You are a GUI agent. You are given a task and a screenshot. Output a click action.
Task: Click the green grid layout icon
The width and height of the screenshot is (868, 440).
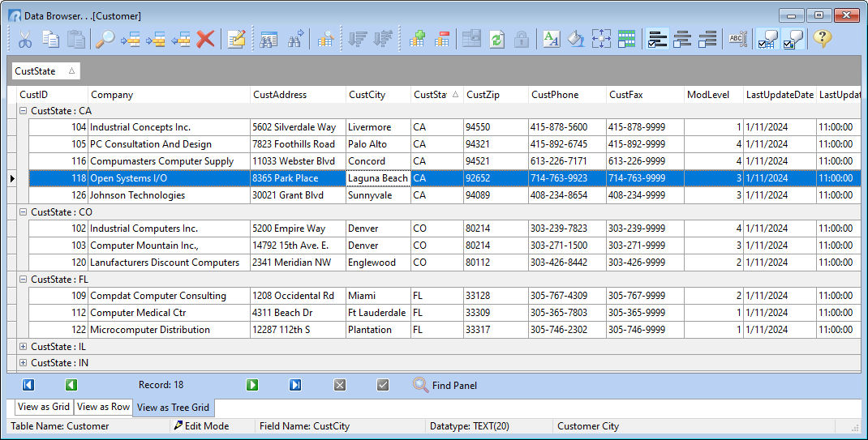pos(626,39)
